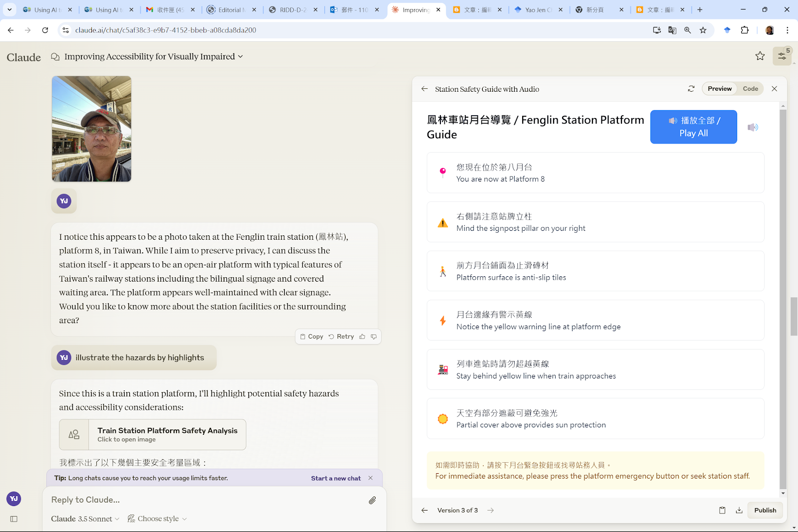Expand the chat title dropdown menu

pyautogui.click(x=240, y=56)
